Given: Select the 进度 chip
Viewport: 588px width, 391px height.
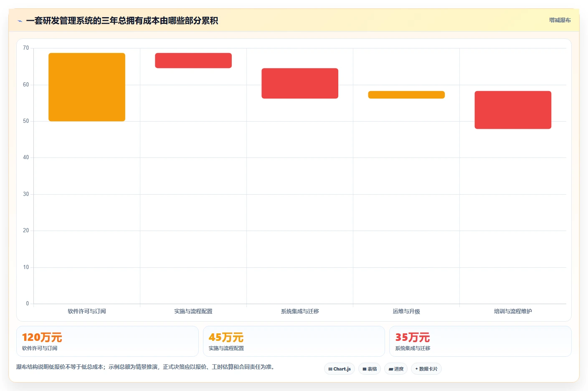Looking at the screenshot, I should tap(396, 369).
